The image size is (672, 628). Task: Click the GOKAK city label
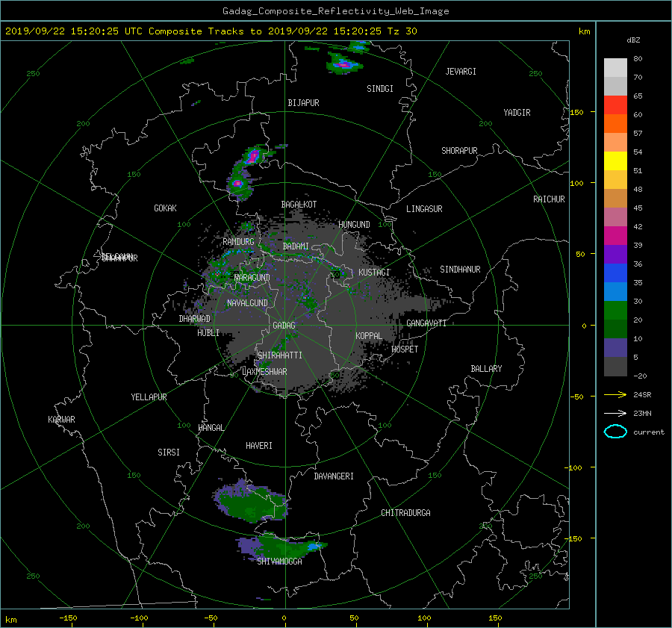coord(166,208)
